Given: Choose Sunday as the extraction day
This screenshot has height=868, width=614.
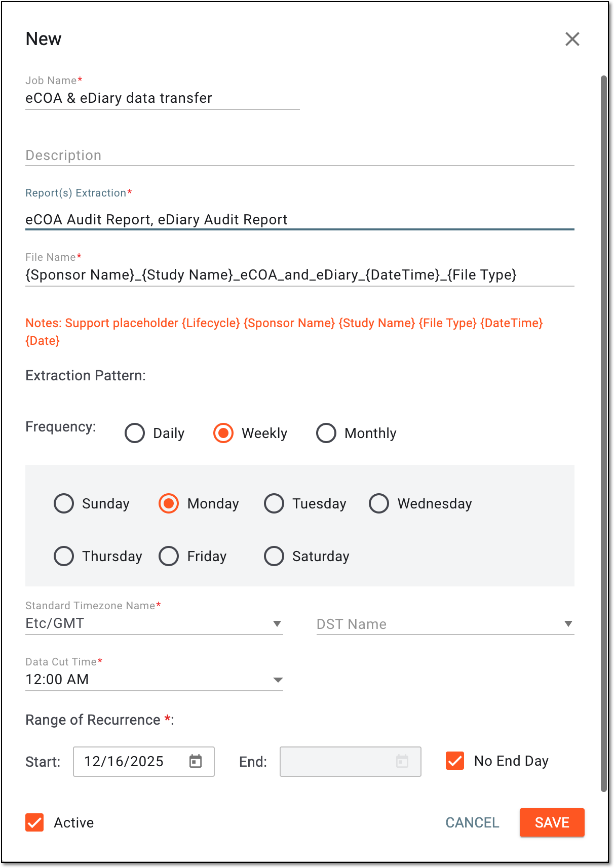Looking at the screenshot, I should [64, 503].
